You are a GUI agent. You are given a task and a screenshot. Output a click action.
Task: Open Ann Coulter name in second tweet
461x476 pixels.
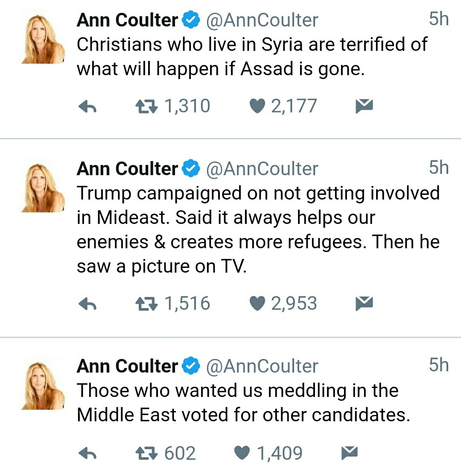tap(127, 169)
